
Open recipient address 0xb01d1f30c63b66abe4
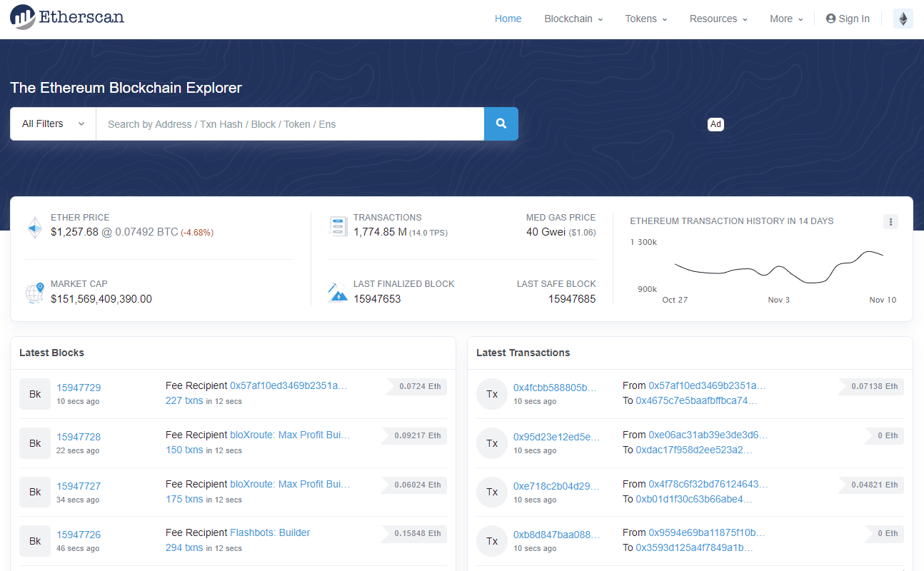[x=694, y=499]
